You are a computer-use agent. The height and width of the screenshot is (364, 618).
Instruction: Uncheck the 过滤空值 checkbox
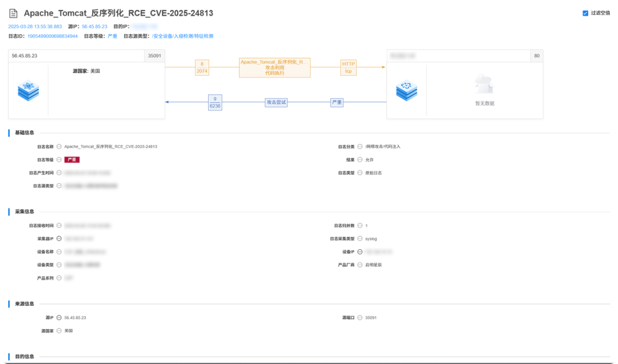coord(585,13)
